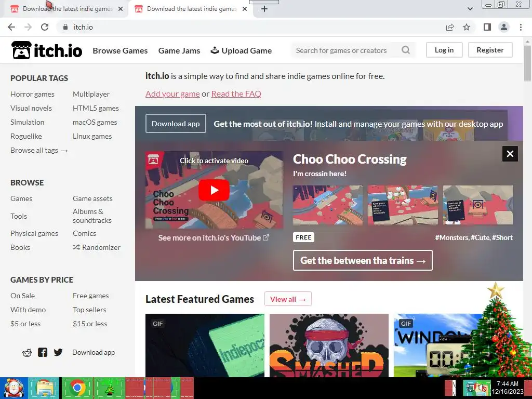Browse games On Sale

(x=22, y=296)
